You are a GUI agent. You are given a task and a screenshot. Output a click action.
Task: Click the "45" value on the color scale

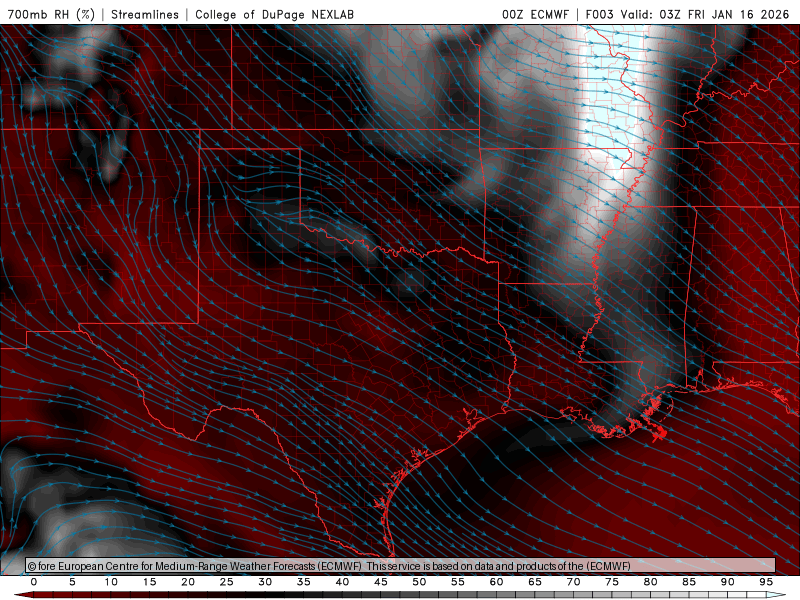click(x=381, y=582)
